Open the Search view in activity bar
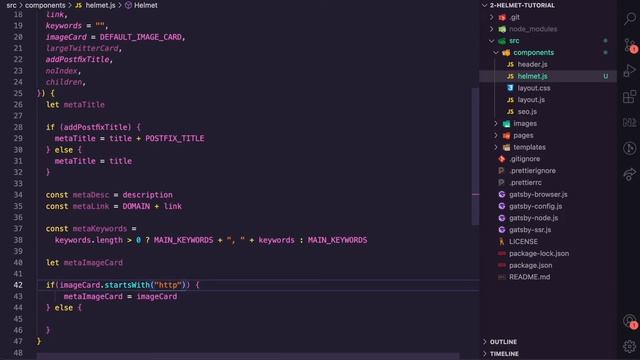The image size is (640, 360). (x=630, y=18)
